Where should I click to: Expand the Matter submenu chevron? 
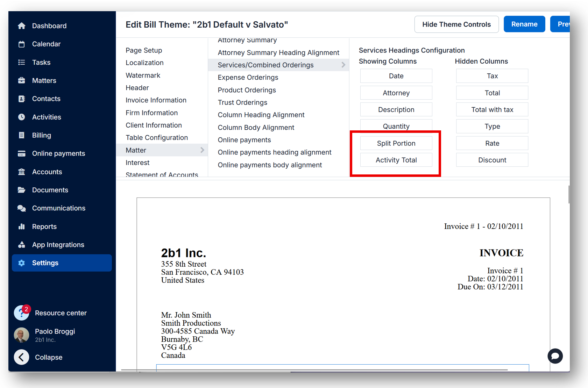click(x=202, y=150)
